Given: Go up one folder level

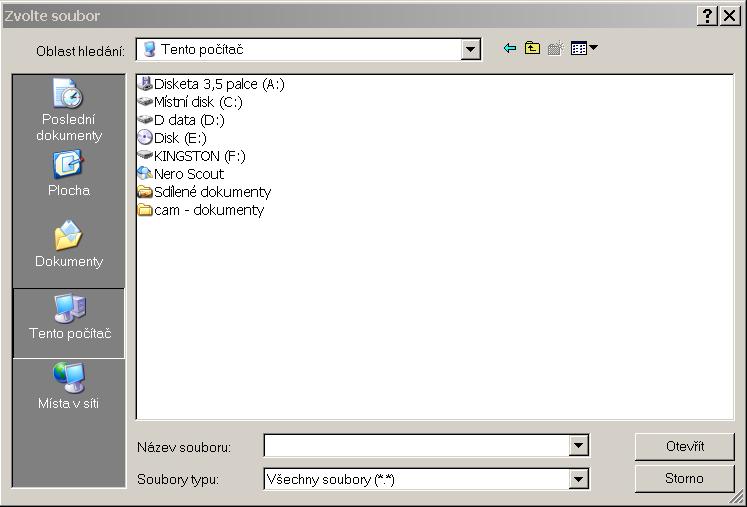Looking at the screenshot, I should point(532,49).
